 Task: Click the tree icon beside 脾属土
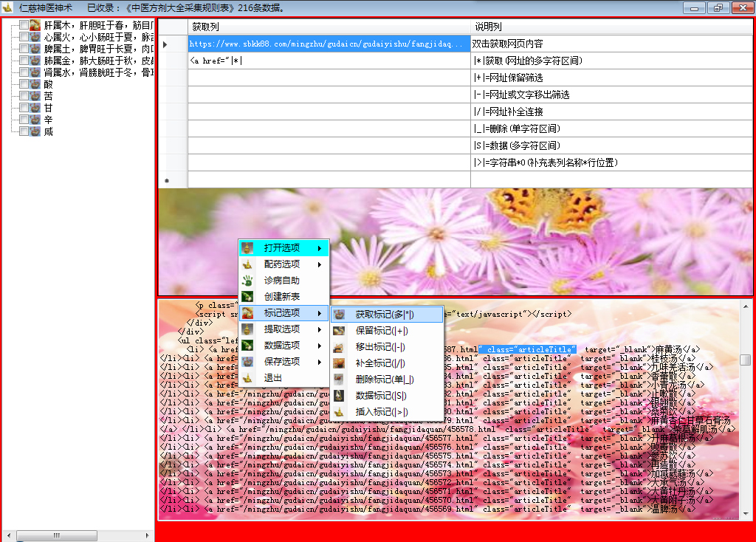pyautogui.click(x=35, y=49)
